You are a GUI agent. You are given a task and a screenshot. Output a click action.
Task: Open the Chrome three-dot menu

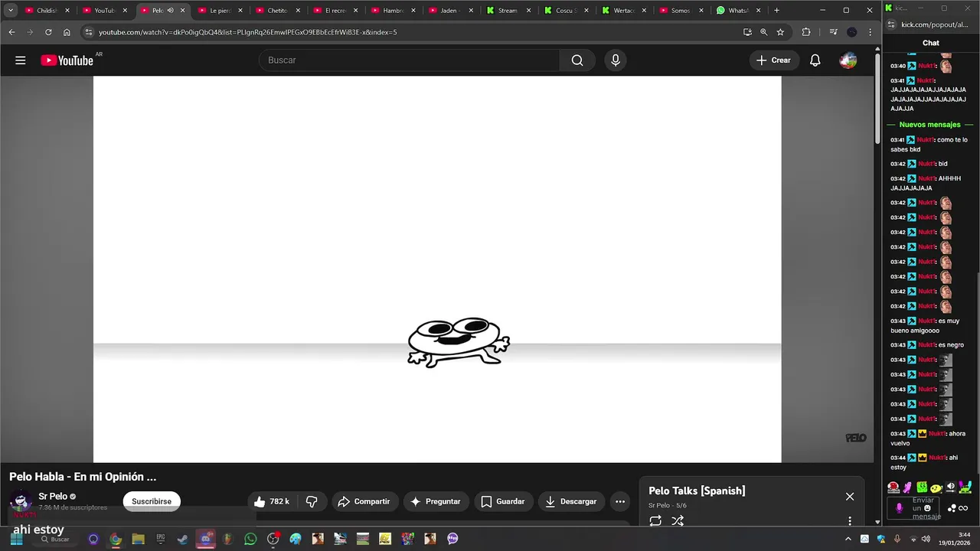[871, 32]
